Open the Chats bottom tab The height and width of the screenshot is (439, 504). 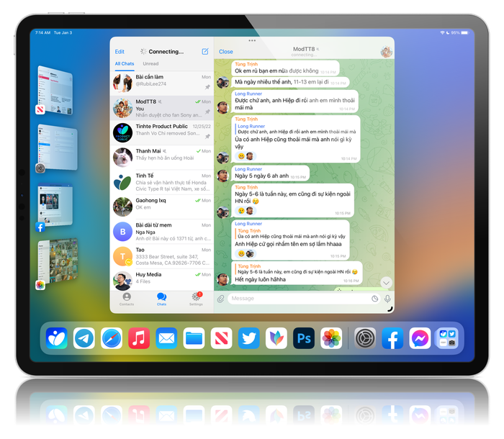[161, 299]
